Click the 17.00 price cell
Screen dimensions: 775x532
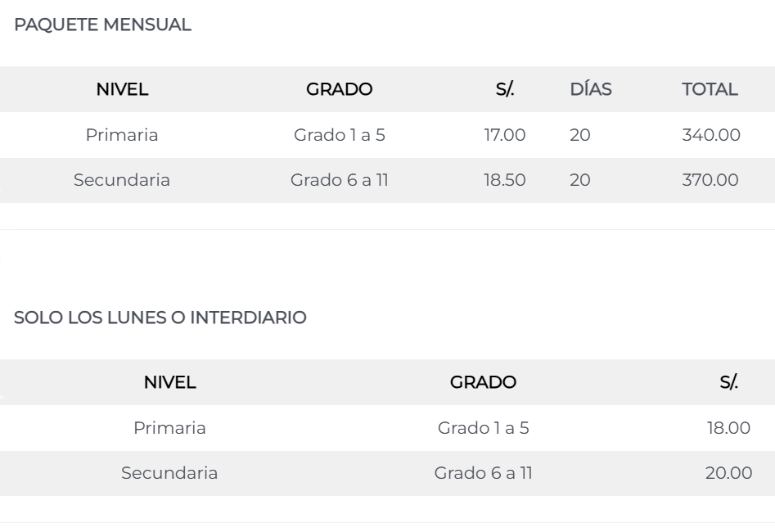(505, 135)
